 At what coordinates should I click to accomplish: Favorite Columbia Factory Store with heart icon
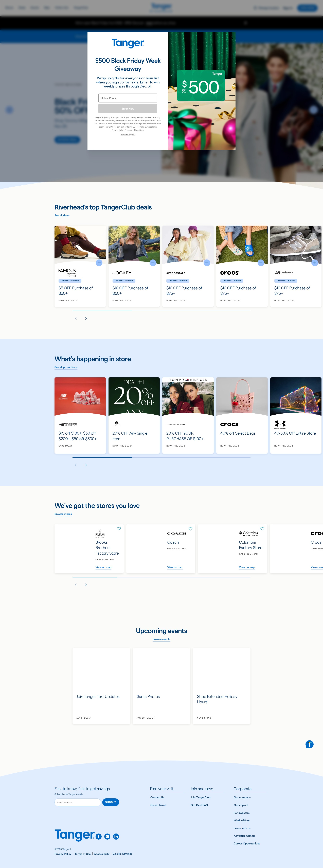262,529
